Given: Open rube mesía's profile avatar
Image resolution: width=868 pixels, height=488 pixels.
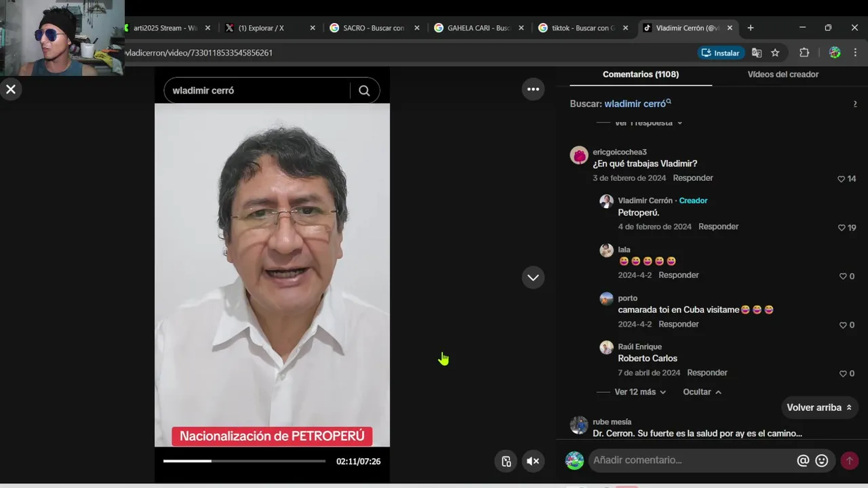Looking at the screenshot, I should 579,425.
